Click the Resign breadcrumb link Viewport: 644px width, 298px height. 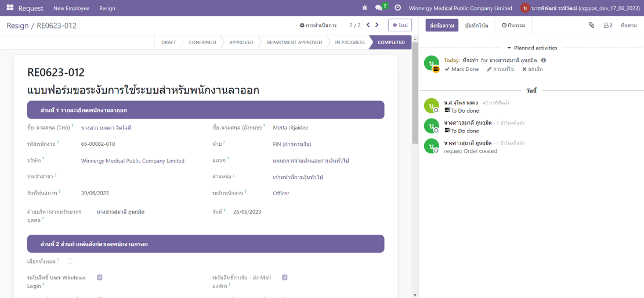[18, 26]
